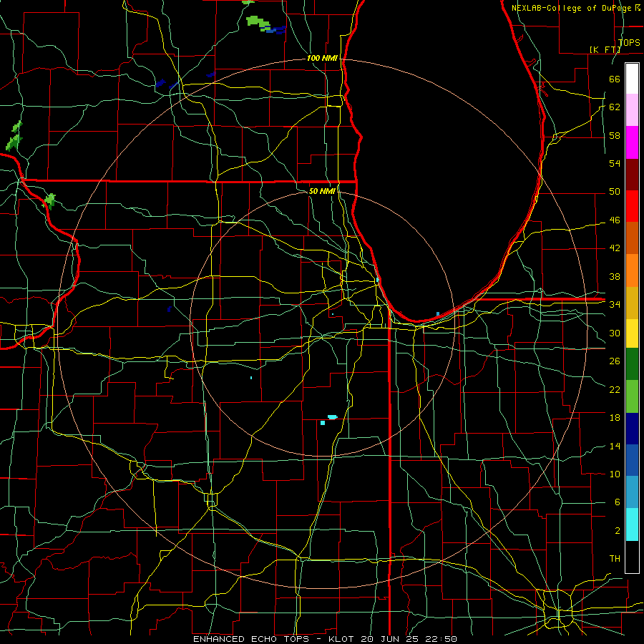The image size is (644, 644).
Task: Click the "TH" threshold label
Action: coord(615,559)
